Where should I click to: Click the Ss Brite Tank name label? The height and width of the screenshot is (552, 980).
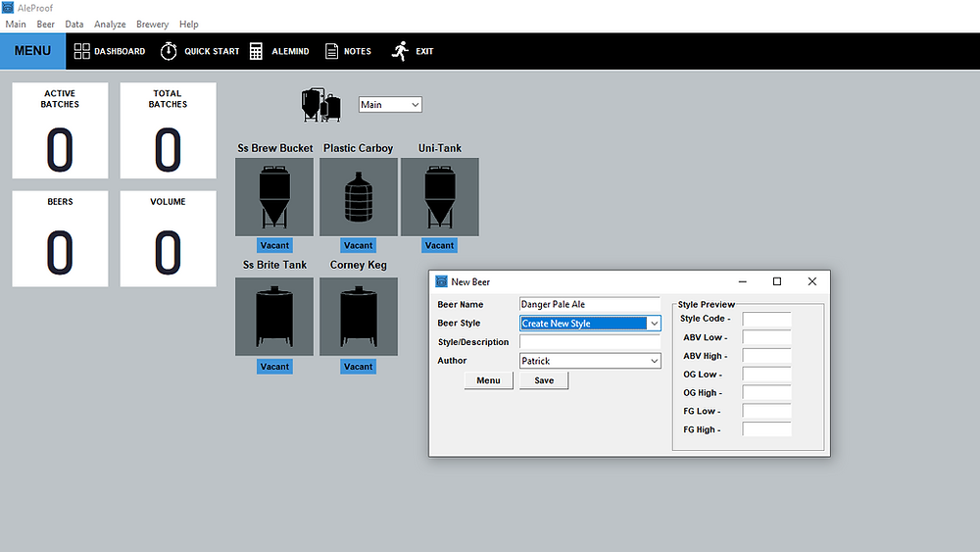point(274,265)
